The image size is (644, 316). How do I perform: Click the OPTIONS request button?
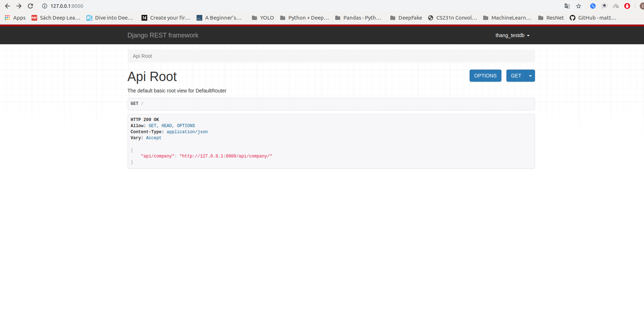[x=485, y=76]
